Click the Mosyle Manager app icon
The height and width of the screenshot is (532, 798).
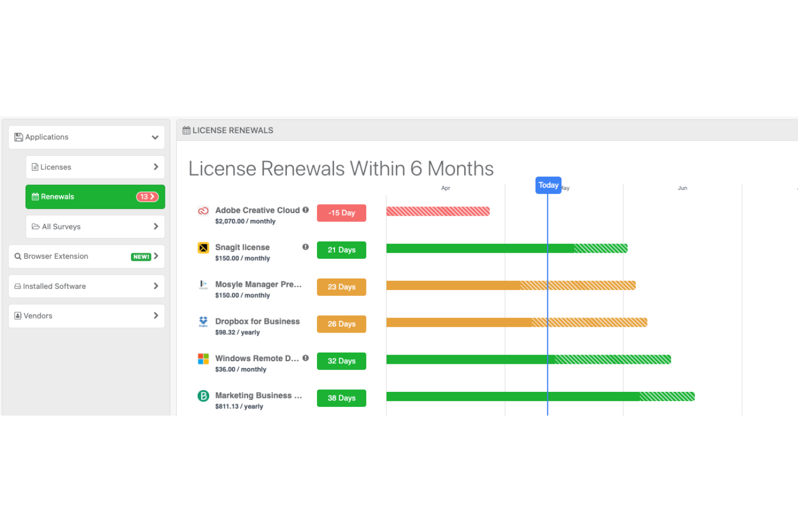coord(203,285)
